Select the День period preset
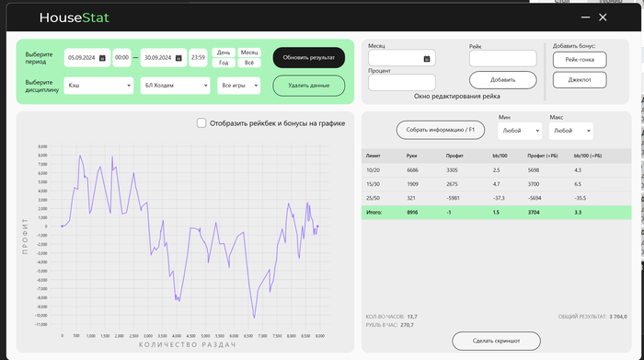This screenshot has width=644, height=360. click(224, 52)
